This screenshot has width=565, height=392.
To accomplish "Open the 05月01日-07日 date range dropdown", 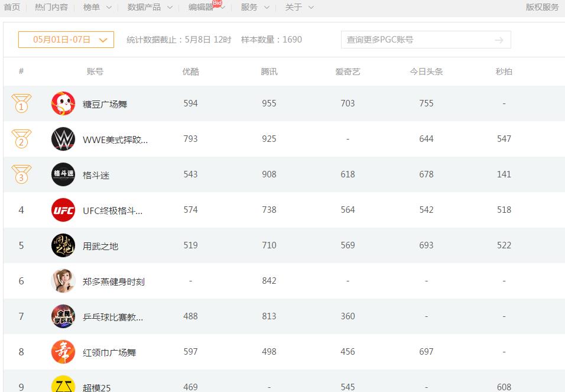I will pos(66,40).
